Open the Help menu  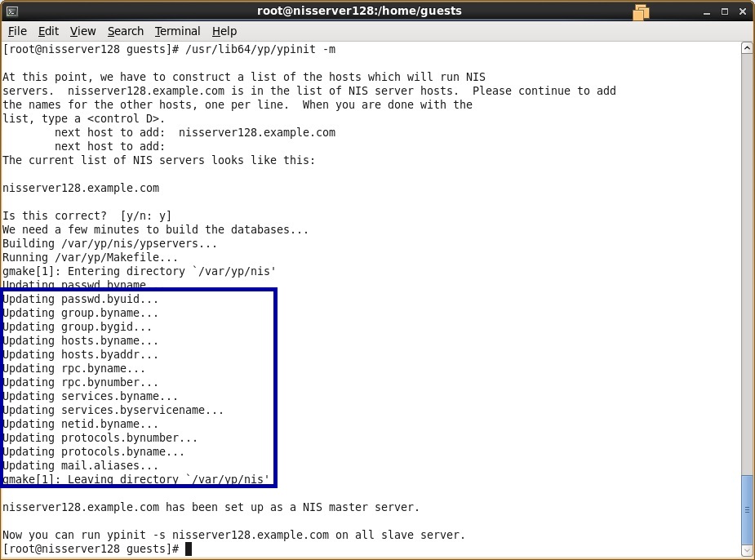point(224,31)
